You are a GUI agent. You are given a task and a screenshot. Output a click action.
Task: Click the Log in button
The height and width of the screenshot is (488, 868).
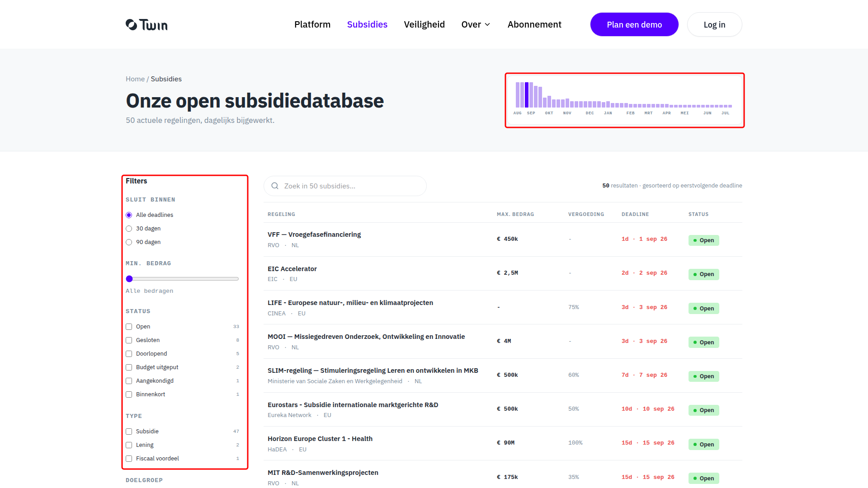click(x=714, y=24)
